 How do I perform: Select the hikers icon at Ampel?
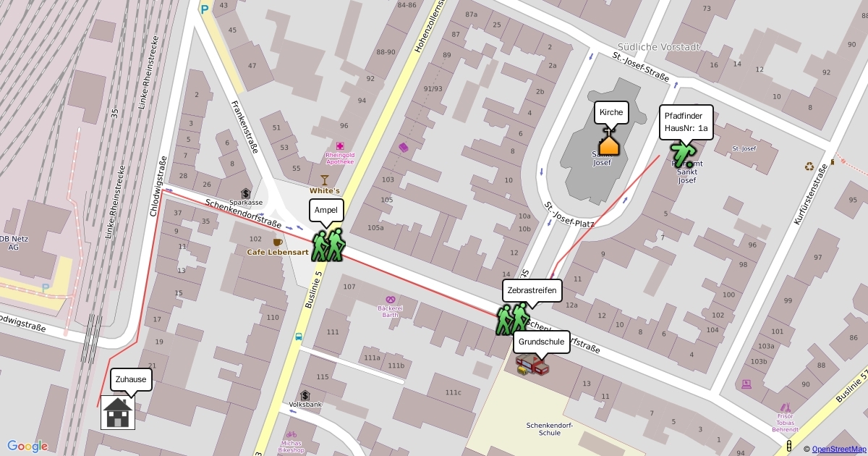(x=328, y=245)
